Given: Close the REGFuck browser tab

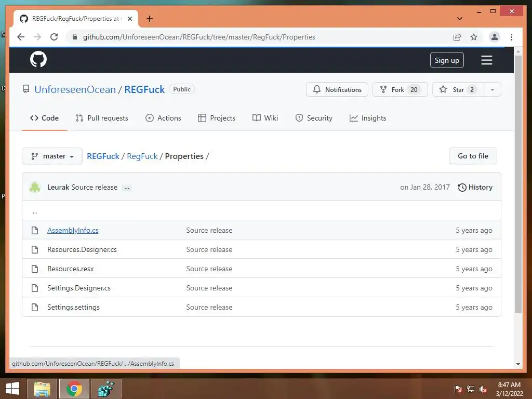Looking at the screenshot, I should point(129,19).
